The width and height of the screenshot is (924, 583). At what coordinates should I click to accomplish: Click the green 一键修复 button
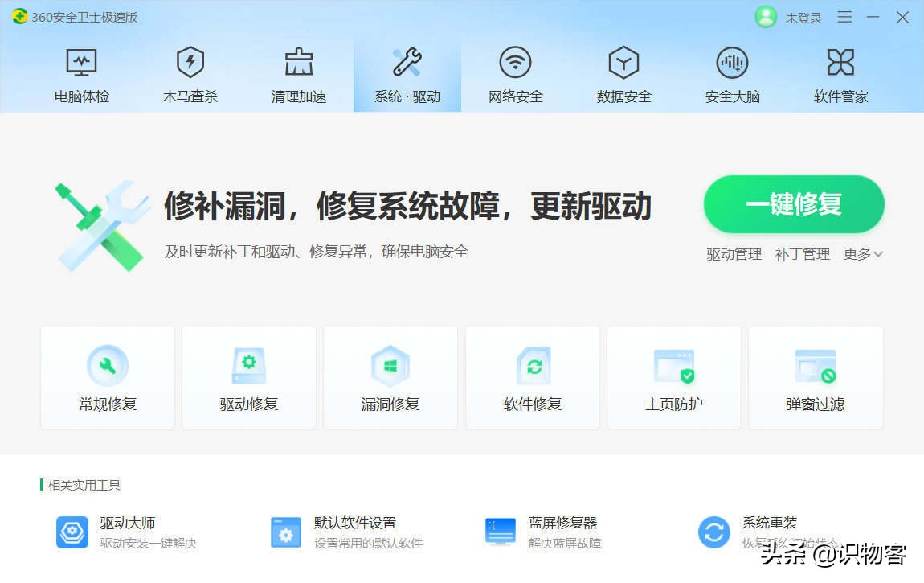[793, 204]
